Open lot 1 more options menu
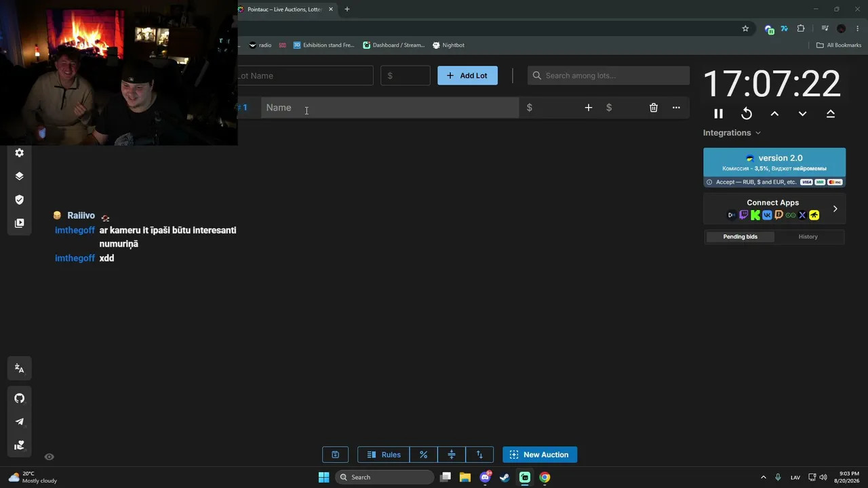Image resolution: width=868 pixels, height=488 pixels. pos(676,108)
